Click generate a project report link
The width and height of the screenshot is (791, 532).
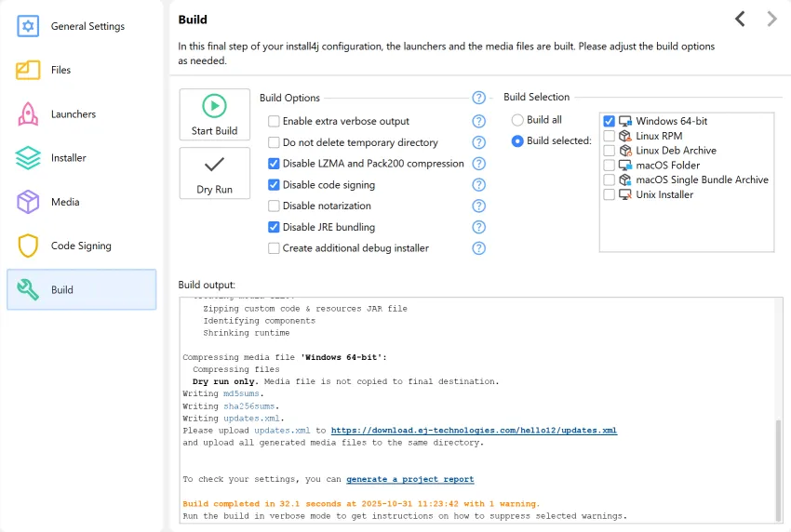click(409, 479)
